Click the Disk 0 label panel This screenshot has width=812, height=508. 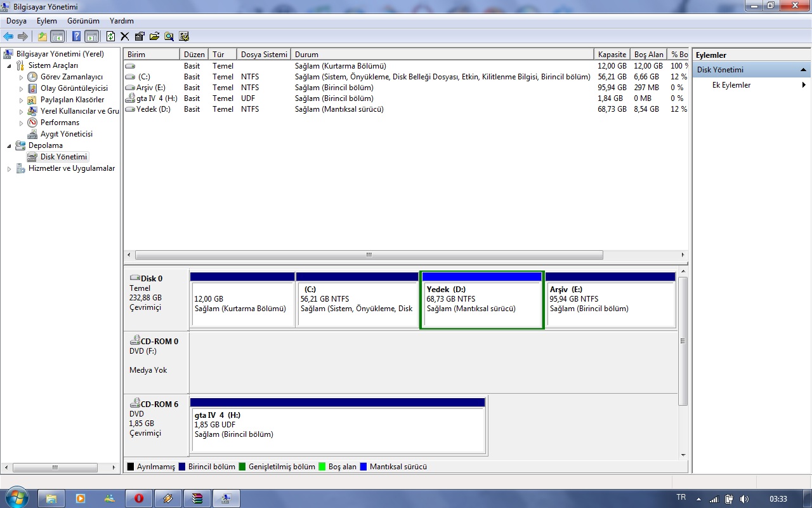[156, 299]
